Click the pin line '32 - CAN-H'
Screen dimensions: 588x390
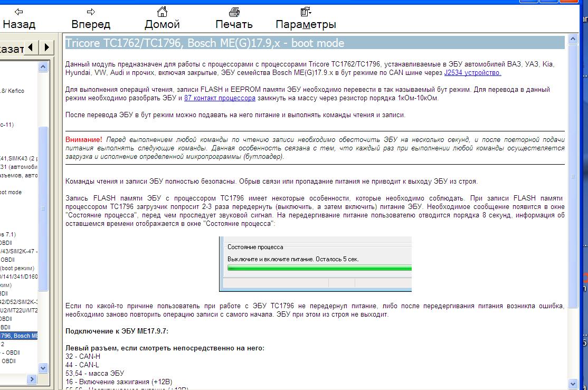coord(83,357)
